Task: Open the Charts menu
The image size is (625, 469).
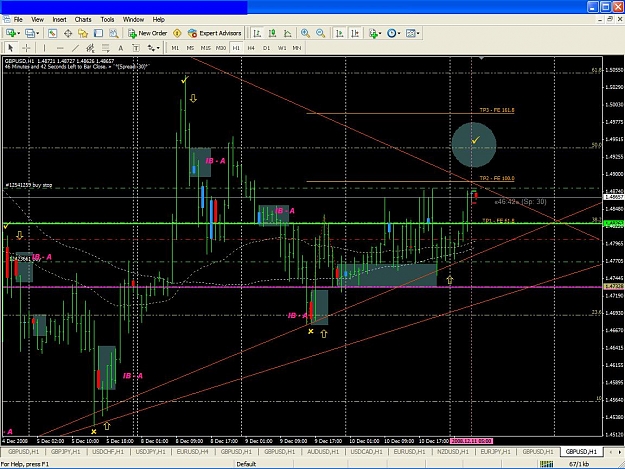Action: [x=83, y=20]
